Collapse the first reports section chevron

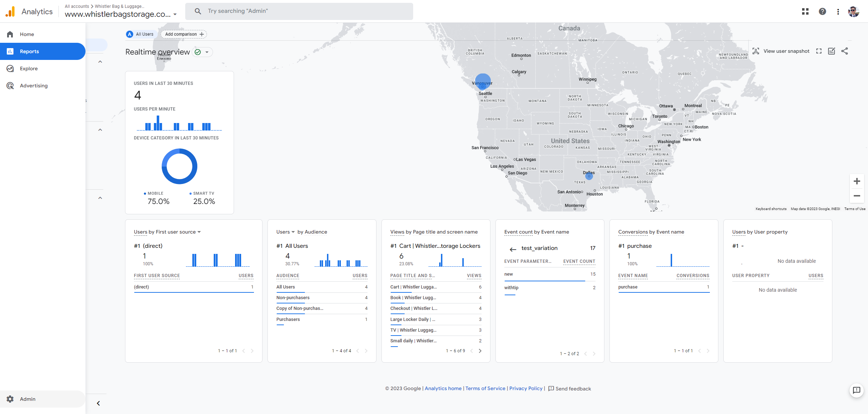click(x=100, y=62)
